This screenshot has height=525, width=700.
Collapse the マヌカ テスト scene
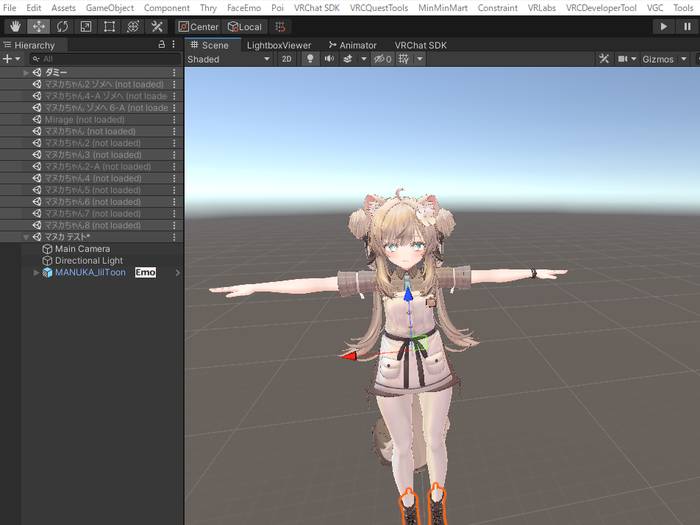[x=25, y=237]
